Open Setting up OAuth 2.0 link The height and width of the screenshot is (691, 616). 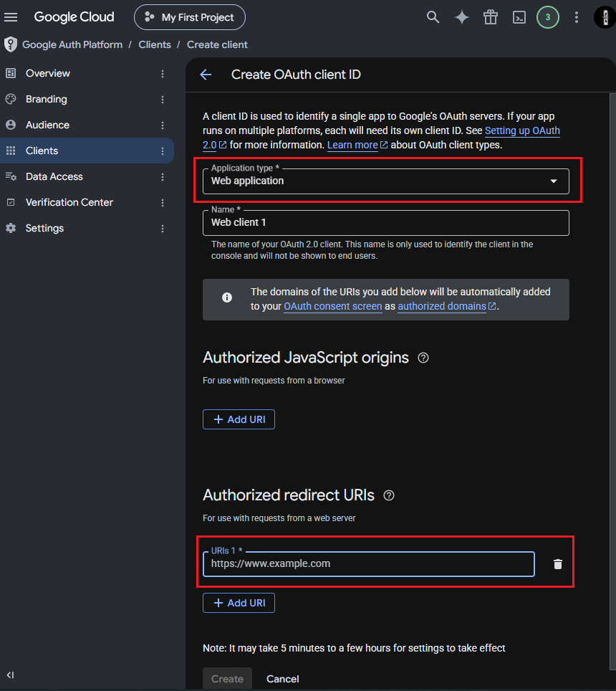(x=522, y=131)
